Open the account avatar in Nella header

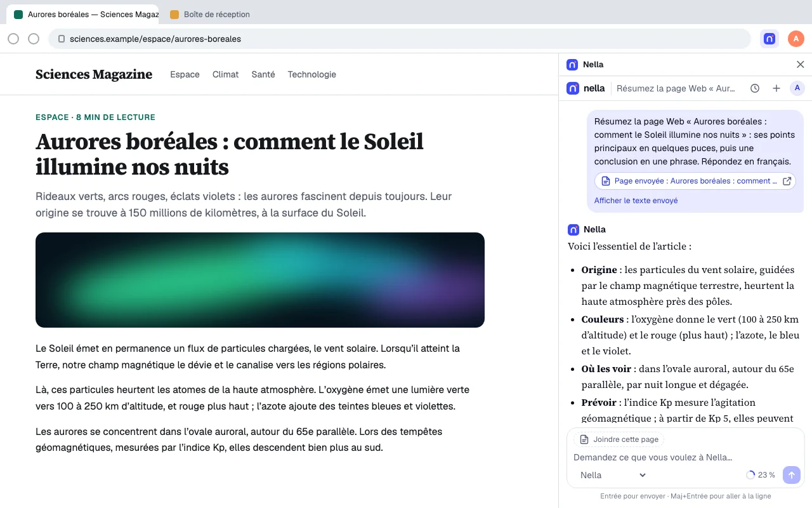[x=797, y=88]
